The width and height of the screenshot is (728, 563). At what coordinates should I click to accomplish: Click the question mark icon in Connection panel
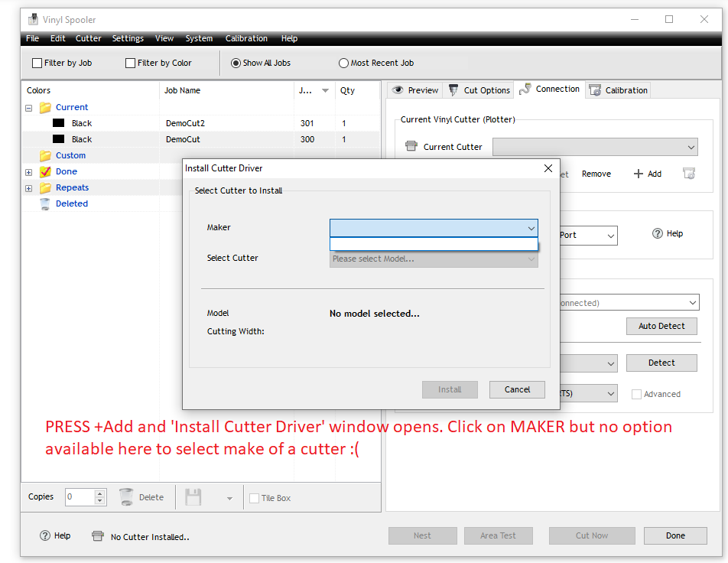[658, 233]
